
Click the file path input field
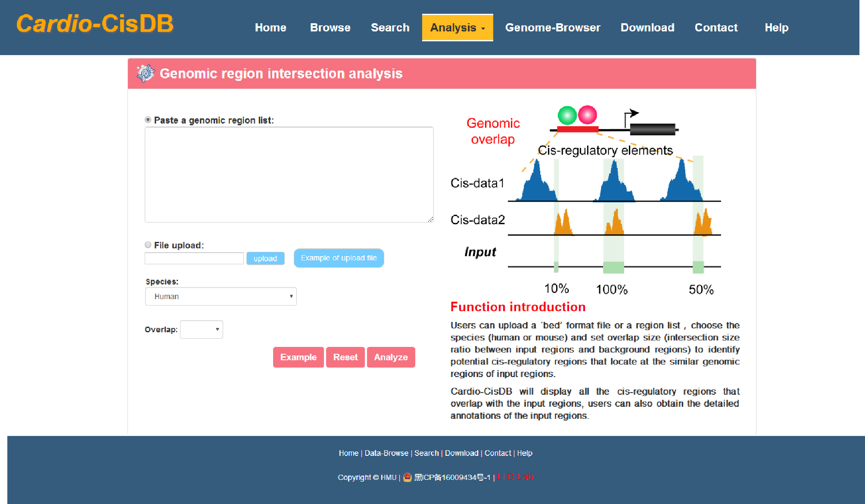[194, 258]
